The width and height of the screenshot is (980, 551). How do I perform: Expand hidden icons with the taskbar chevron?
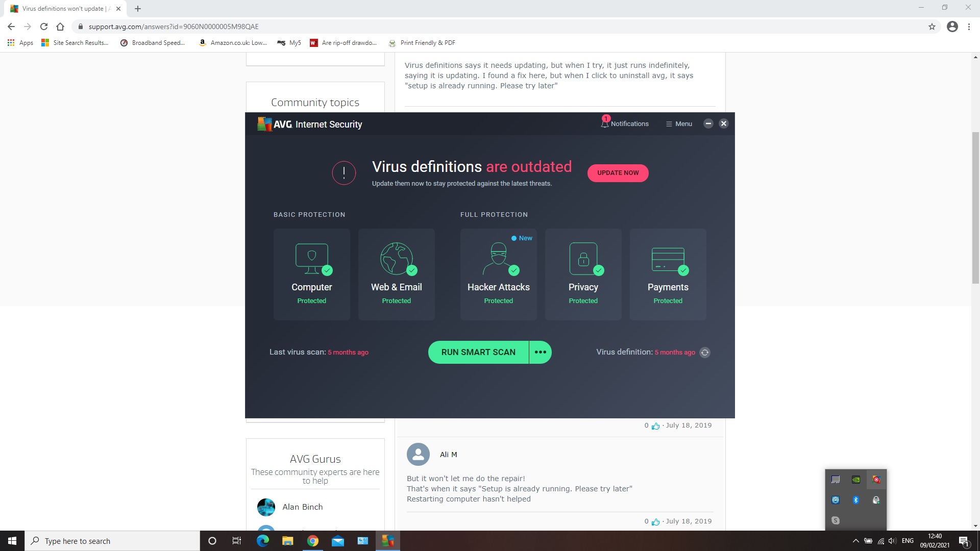(856, 541)
